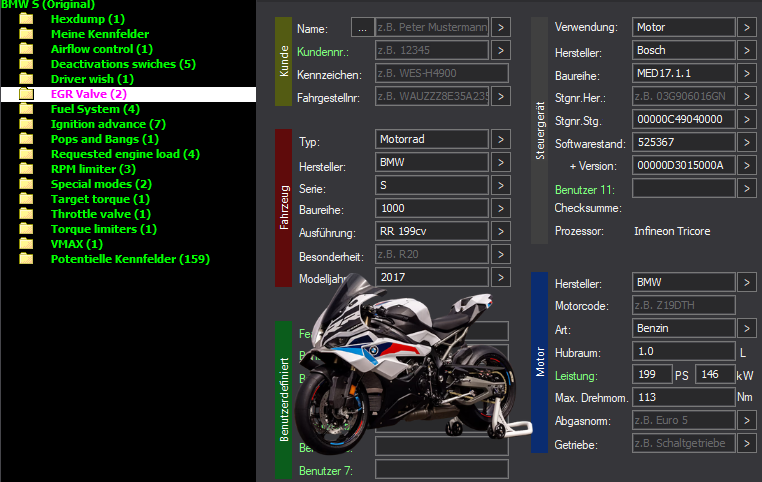Image resolution: width=762 pixels, height=482 pixels.
Task: Click the arrow beside Stgnr.Her. field
Action: (747, 96)
